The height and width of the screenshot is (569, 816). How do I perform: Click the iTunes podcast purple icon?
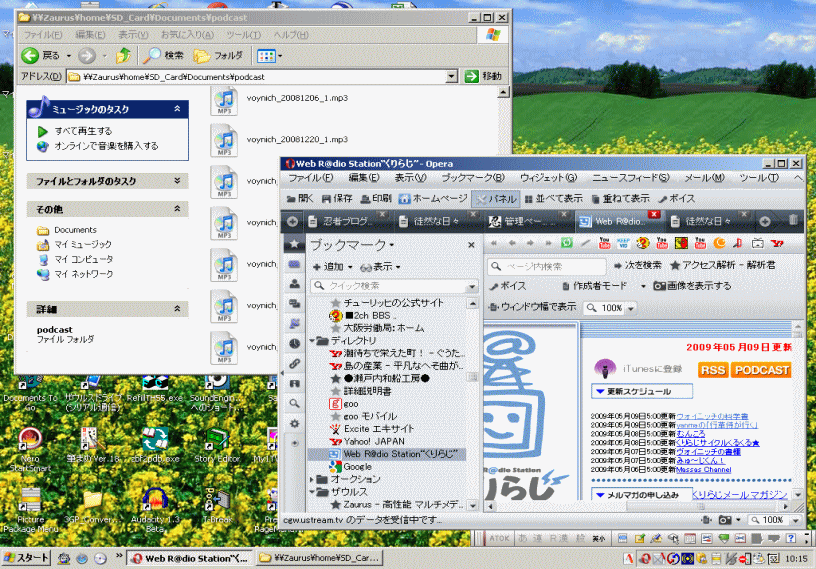[604, 369]
